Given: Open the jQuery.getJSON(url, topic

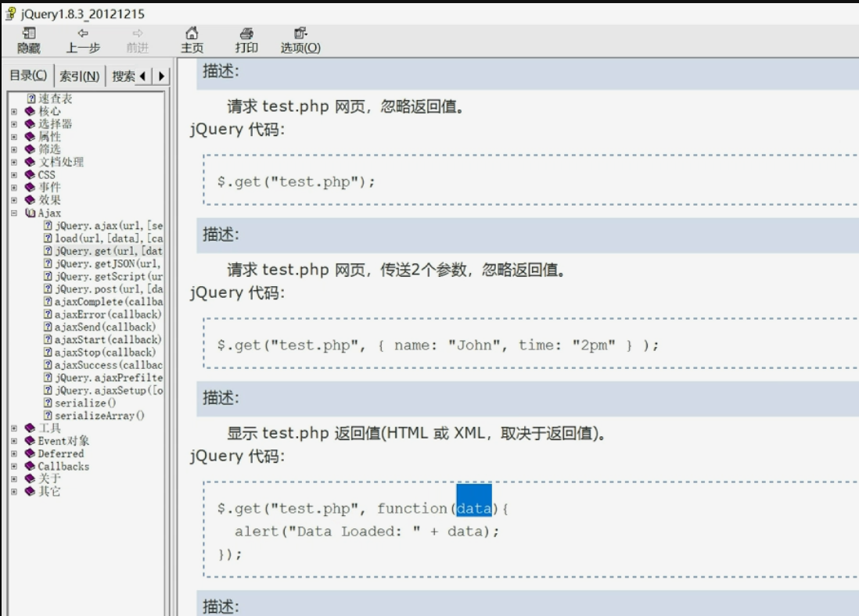Looking at the screenshot, I should (103, 263).
